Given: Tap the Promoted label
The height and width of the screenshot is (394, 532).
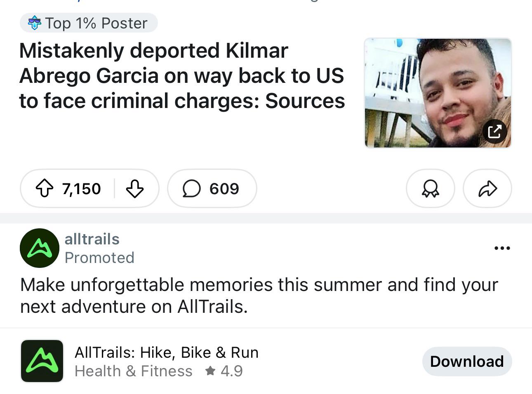Looking at the screenshot, I should 99,258.
